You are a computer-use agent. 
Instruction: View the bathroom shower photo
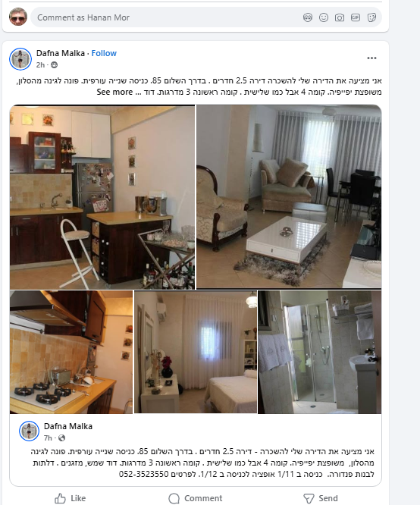click(x=319, y=352)
